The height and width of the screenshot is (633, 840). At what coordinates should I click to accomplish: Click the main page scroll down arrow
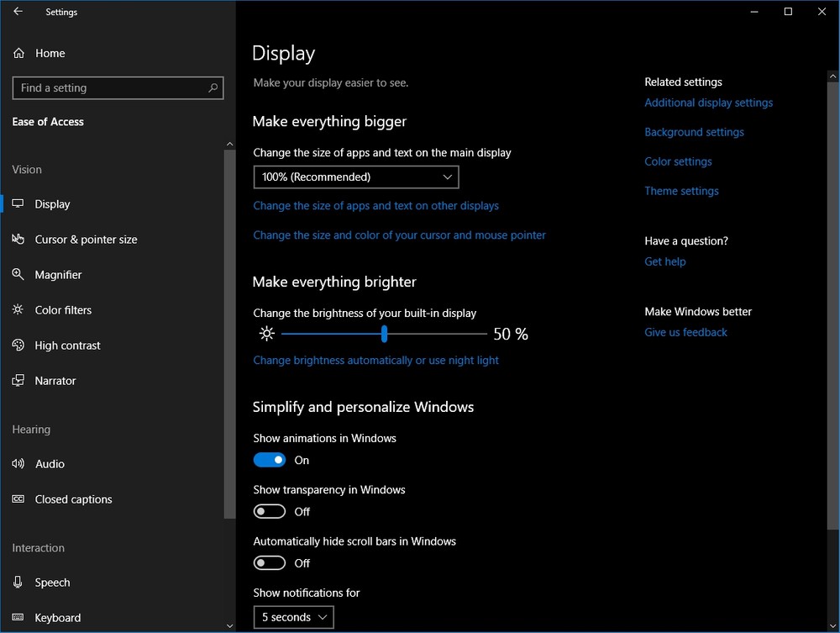pos(833,625)
